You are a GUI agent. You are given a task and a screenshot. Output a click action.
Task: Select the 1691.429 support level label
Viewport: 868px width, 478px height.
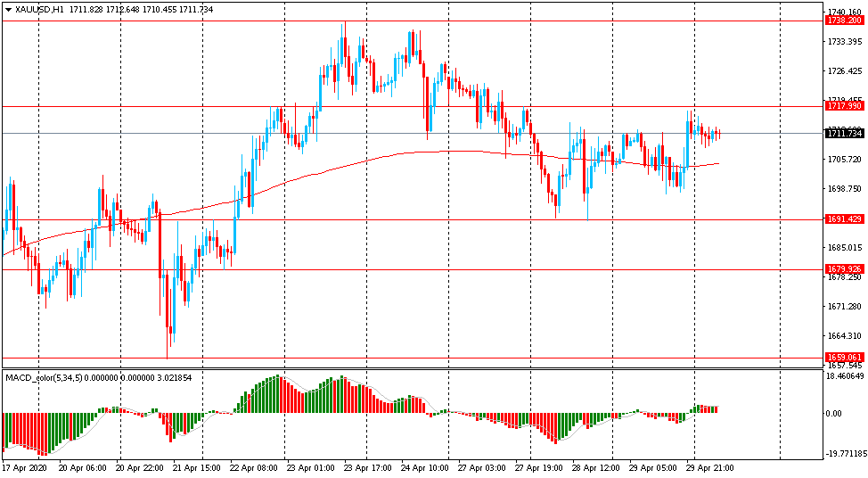[844, 219]
